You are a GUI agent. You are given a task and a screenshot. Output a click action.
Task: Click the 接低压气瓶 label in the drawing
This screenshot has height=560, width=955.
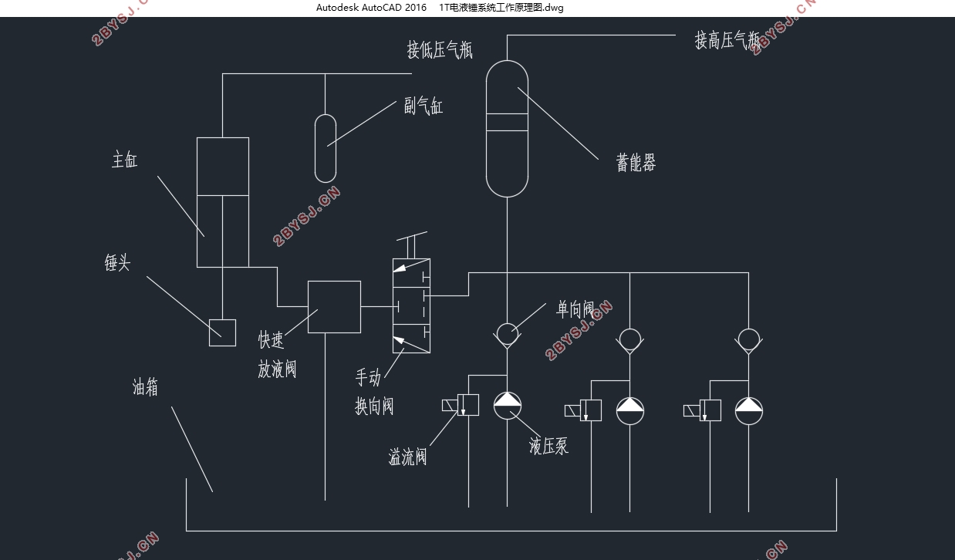coord(440,51)
